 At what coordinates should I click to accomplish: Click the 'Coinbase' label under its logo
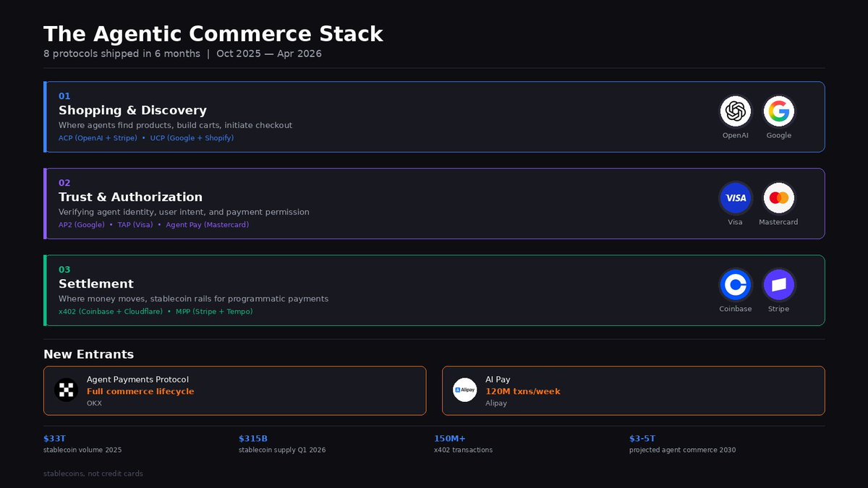coord(735,309)
